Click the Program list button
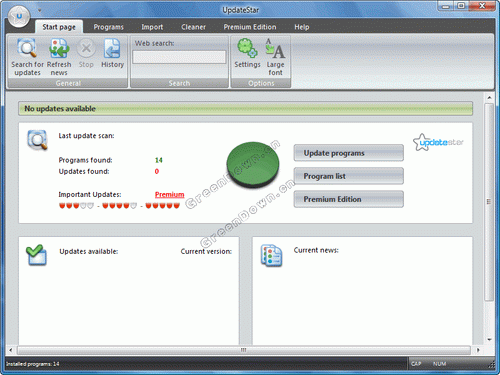 pyautogui.click(x=348, y=176)
